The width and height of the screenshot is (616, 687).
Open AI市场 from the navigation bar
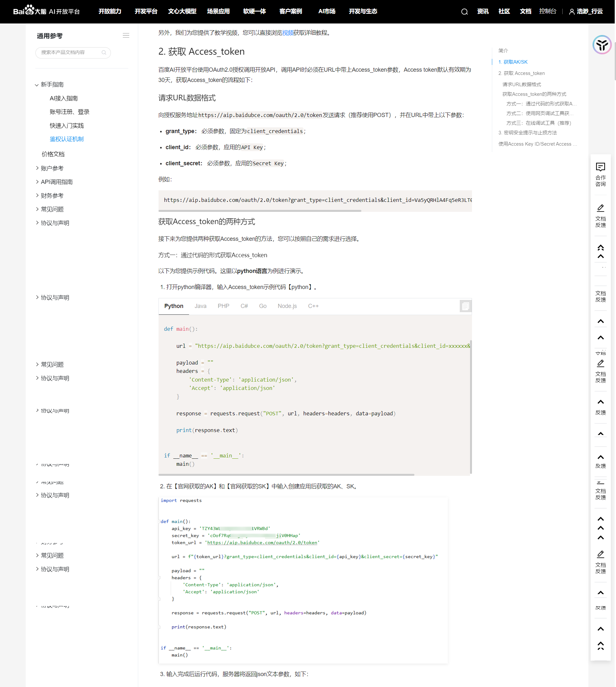tap(327, 12)
